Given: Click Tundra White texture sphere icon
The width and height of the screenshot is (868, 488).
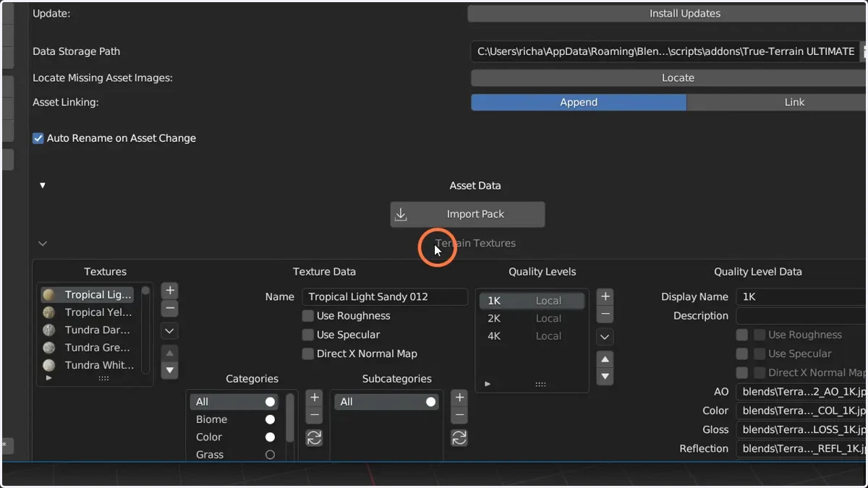Looking at the screenshot, I should tap(49, 365).
